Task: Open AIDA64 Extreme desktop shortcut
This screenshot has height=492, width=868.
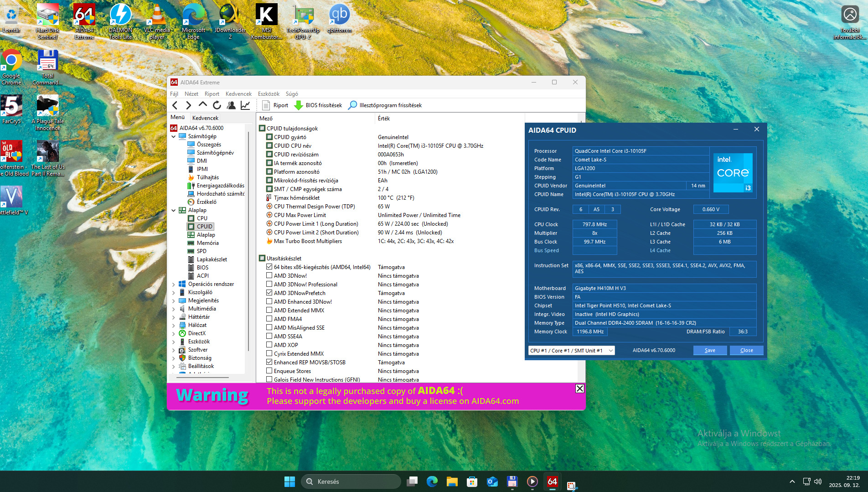Action: click(x=84, y=21)
